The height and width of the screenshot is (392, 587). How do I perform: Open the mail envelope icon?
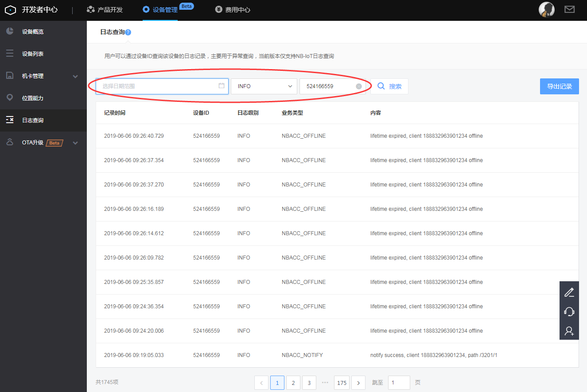(x=569, y=9)
